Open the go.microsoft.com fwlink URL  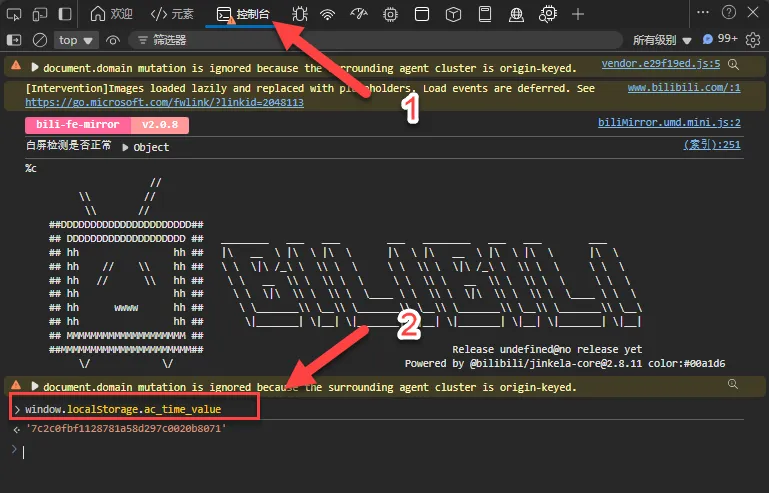[x=164, y=103]
